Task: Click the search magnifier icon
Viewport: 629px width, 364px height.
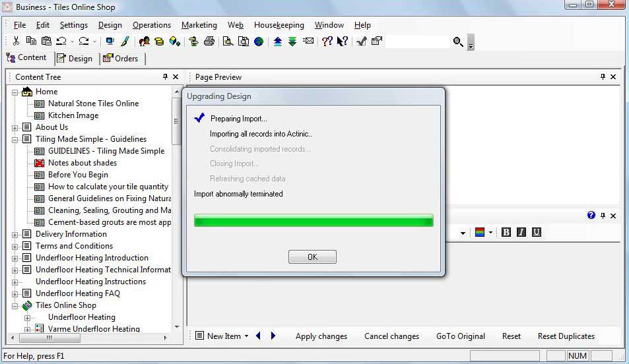Action: (x=458, y=42)
